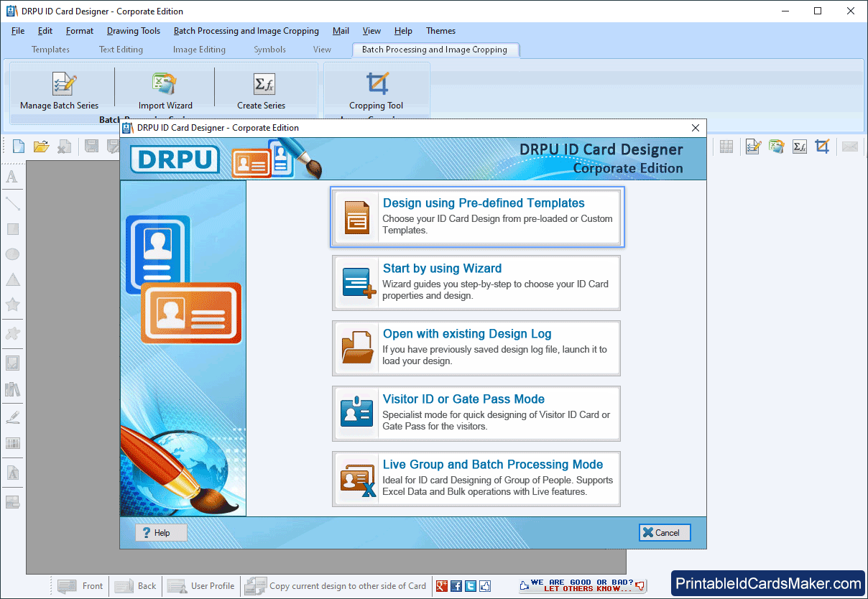The width and height of the screenshot is (868, 599).
Task: Switch to the Templates ribbon tab
Action: pyautogui.click(x=51, y=50)
